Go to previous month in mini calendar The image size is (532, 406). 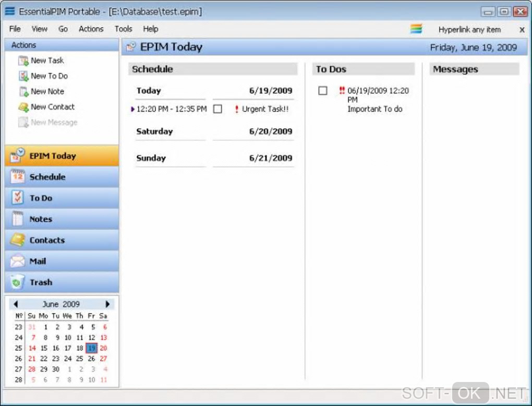(15, 304)
